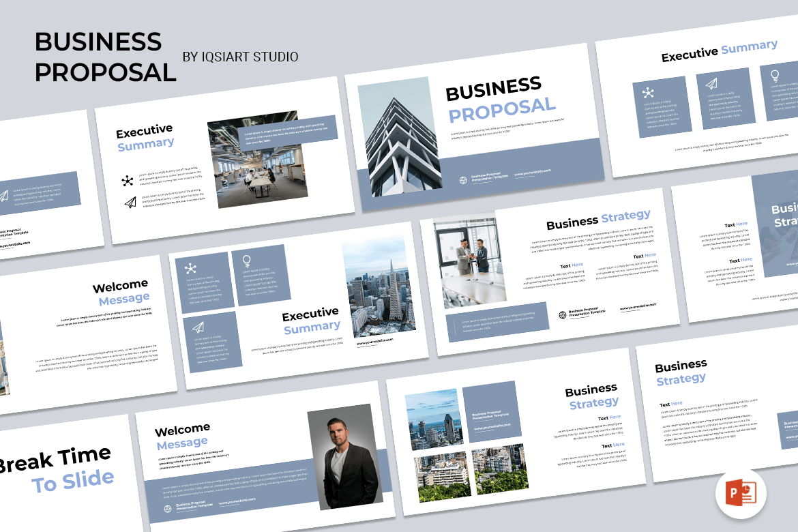The height and width of the screenshot is (532, 798).
Task: Select the skyscraper photo on the title slide
Action: point(398,137)
